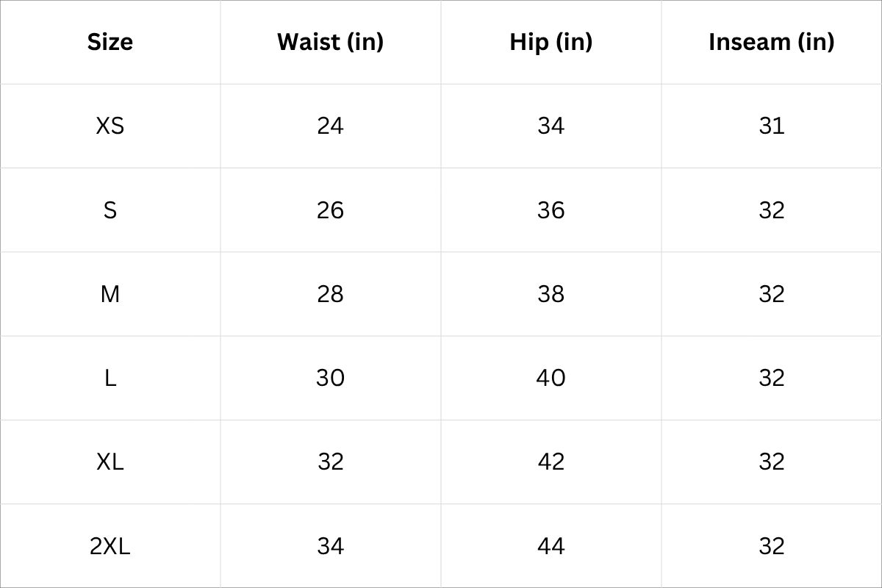Click the waist value 28
882x588 pixels.
(330, 294)
